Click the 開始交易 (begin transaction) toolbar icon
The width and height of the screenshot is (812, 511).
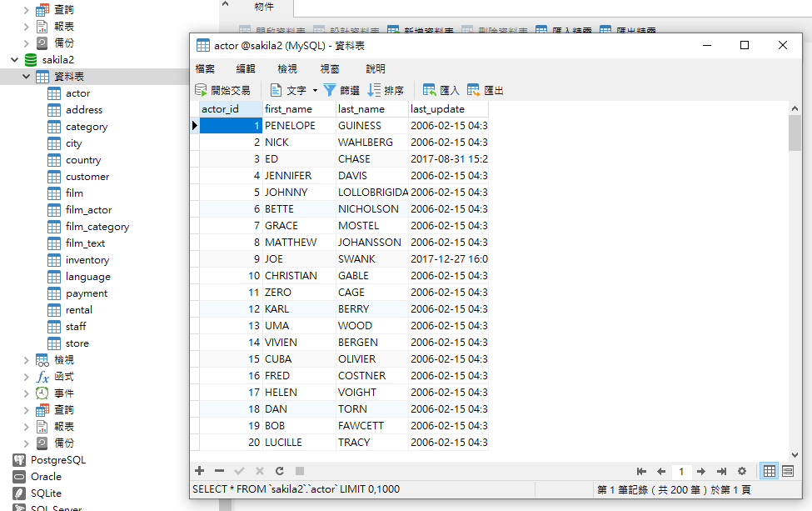201,90
